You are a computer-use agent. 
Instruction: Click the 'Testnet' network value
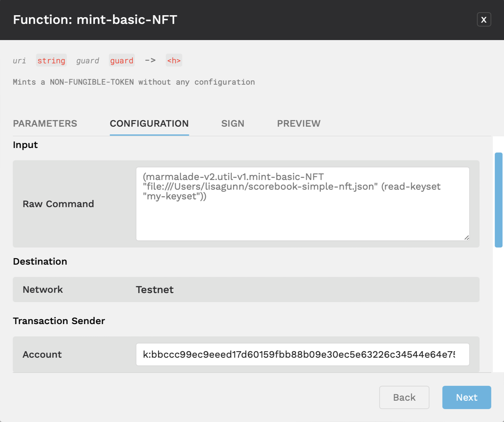[x=155, y=290]
